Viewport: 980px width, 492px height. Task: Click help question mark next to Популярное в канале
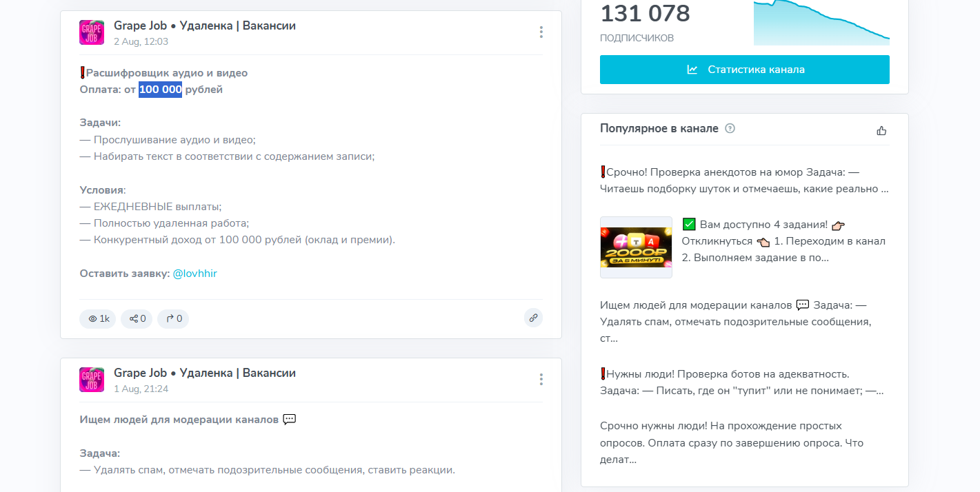tap(730, 129)
